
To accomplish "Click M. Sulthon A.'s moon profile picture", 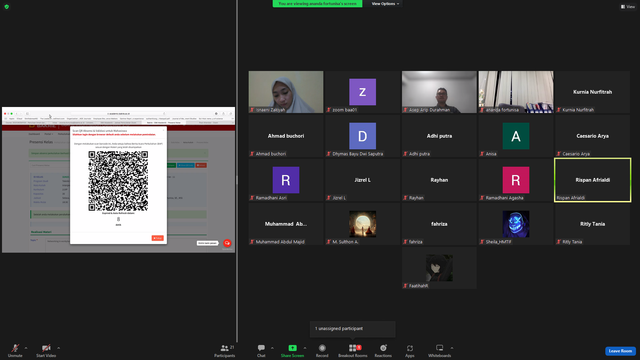I will pos(362,224).
